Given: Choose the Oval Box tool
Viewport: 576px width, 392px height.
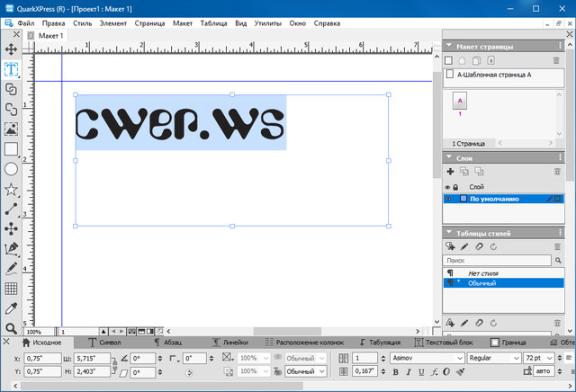Looking at the screenshot, I should (x=12, y=169).
